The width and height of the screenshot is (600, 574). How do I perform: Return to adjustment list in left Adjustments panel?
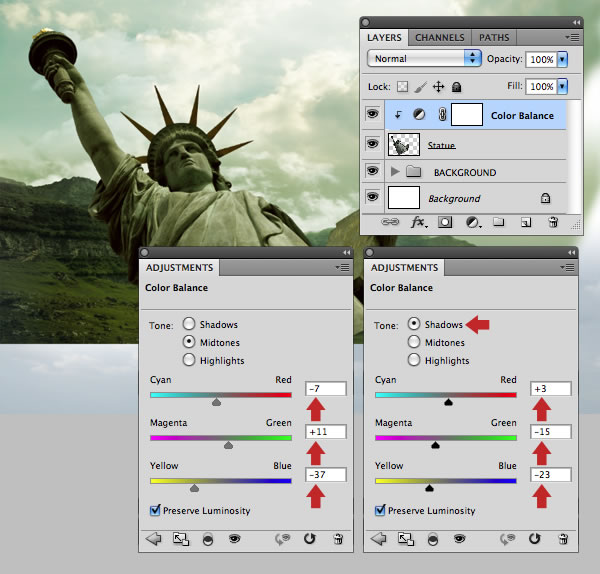153,539
